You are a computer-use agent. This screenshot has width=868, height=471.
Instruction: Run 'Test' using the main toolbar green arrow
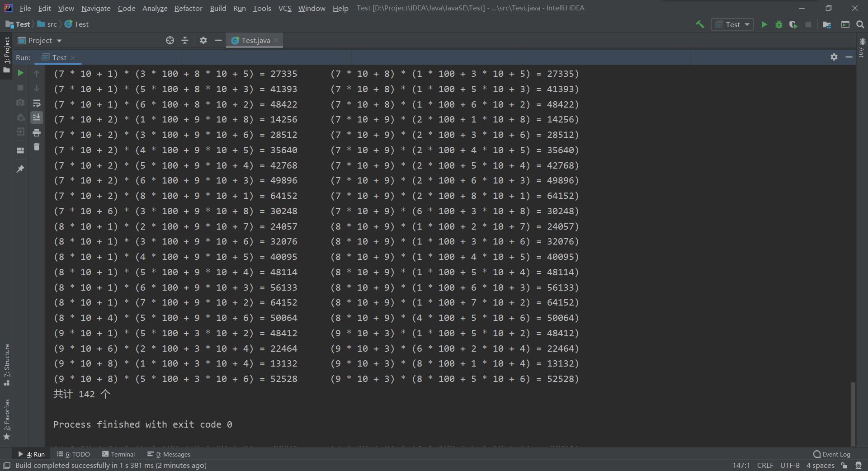click(764, 24)
